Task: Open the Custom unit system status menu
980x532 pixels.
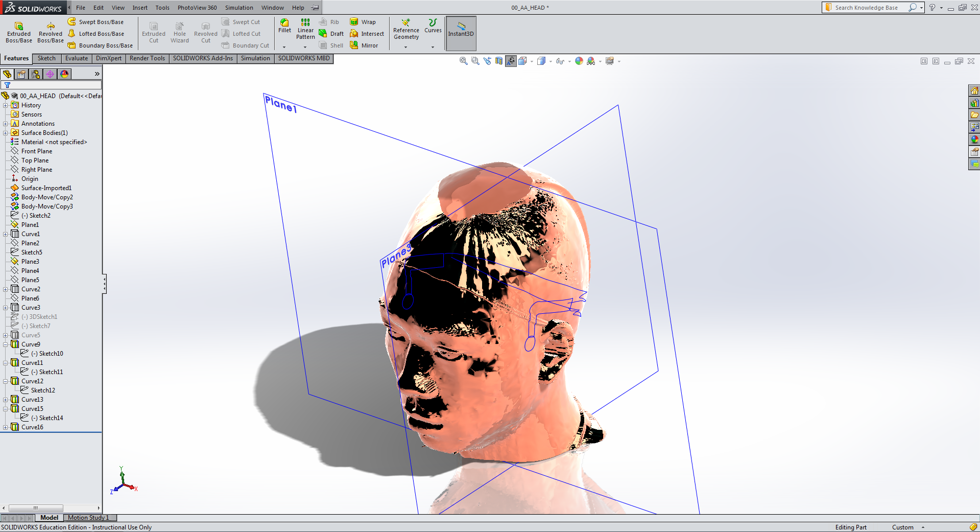Action: tap(908, 527)
